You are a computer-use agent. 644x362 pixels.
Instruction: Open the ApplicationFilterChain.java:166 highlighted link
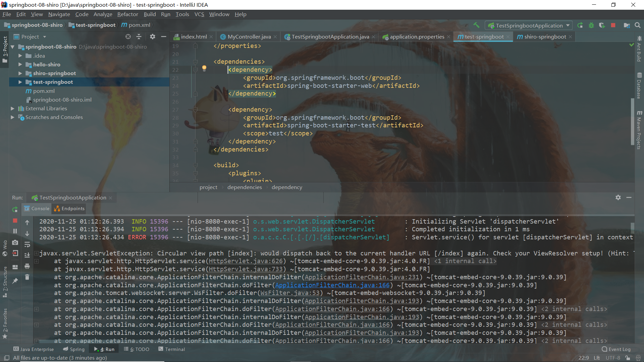coord(332,285)
